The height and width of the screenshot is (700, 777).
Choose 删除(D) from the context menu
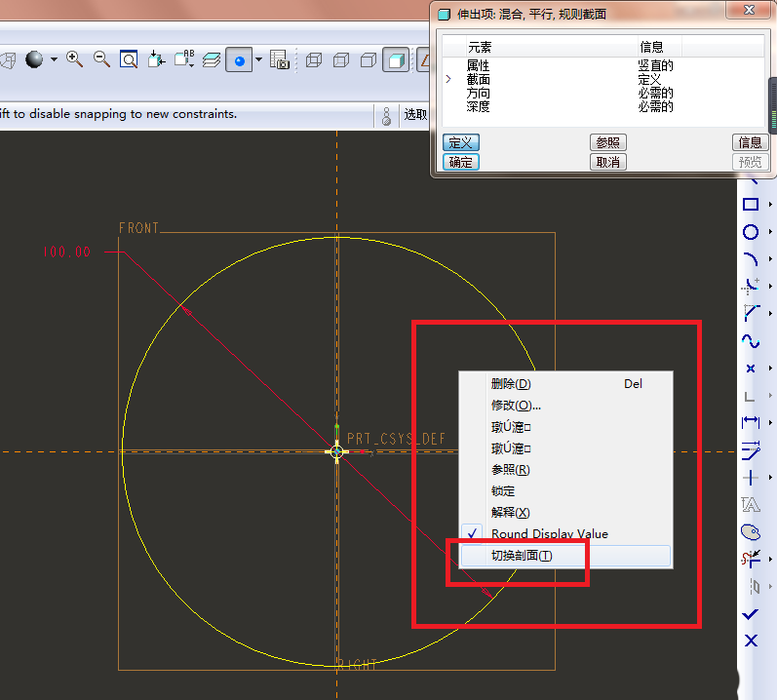pos(511,384)
